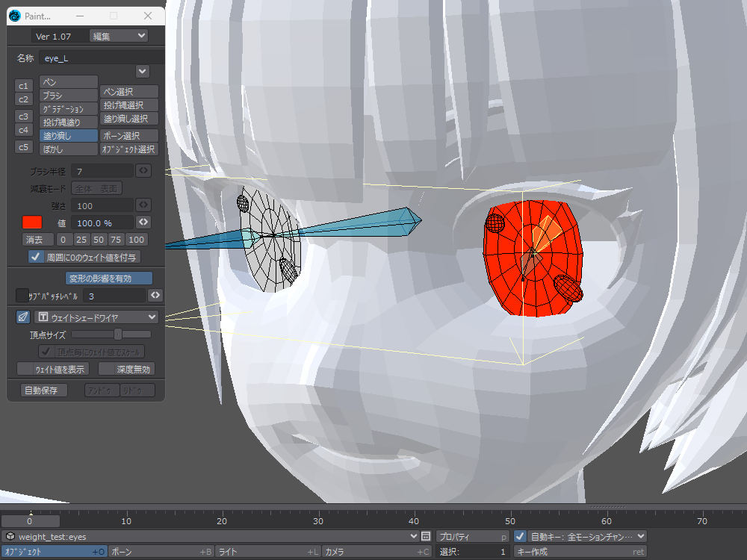Click the small icon right of weight_test:eyes dropdown

pyautogui.click(x=426, y=536)
